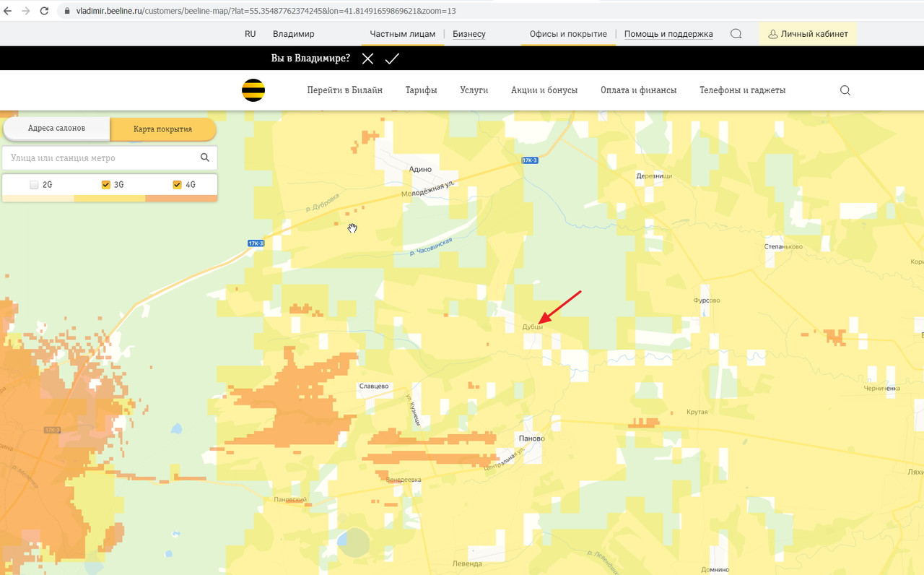Click the browser address bar URL
The image size is (924, 575).
[266, 12]
